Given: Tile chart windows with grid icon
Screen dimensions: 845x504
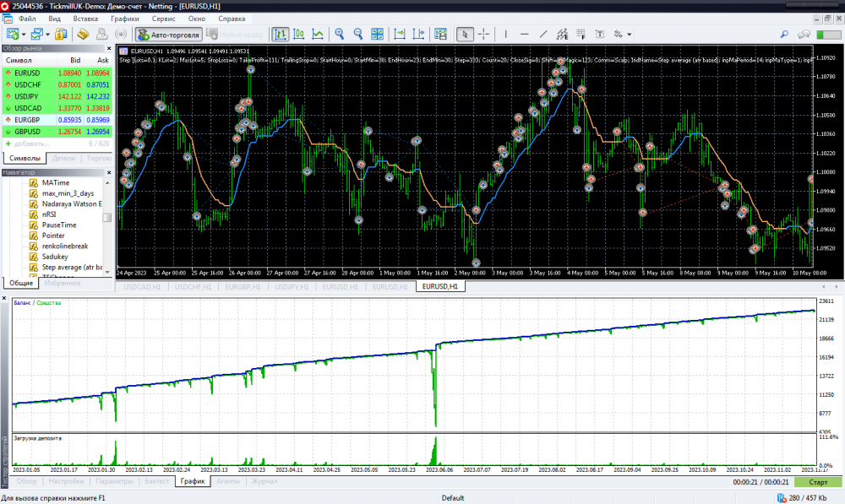Looking at the screenshot, I should pyautogui.click(x=378, y=35).
